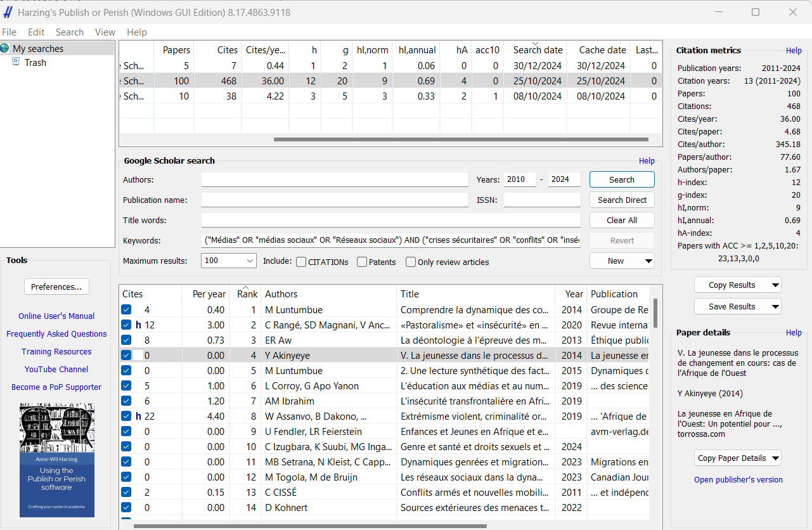Click the h-index marker on rank 2 row
Viewport: 812px width, 530px height.
(x=138, y=325)
